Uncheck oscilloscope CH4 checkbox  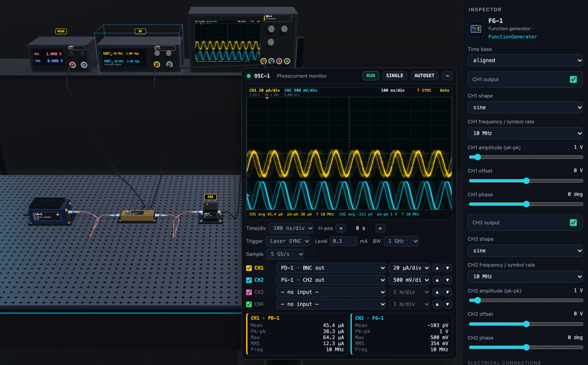[249, 304]
